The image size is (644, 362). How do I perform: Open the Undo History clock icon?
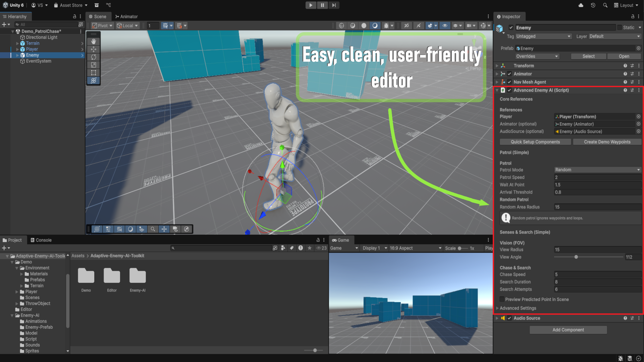point(593,5)
